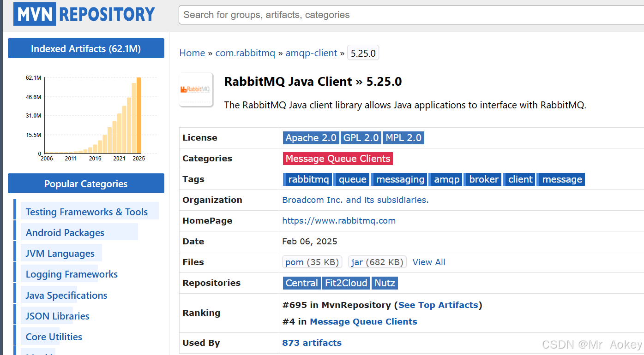The height and width of the screenshot is (355, 644).
Task: Click the Date row label
Action: (x=193, y=242)
